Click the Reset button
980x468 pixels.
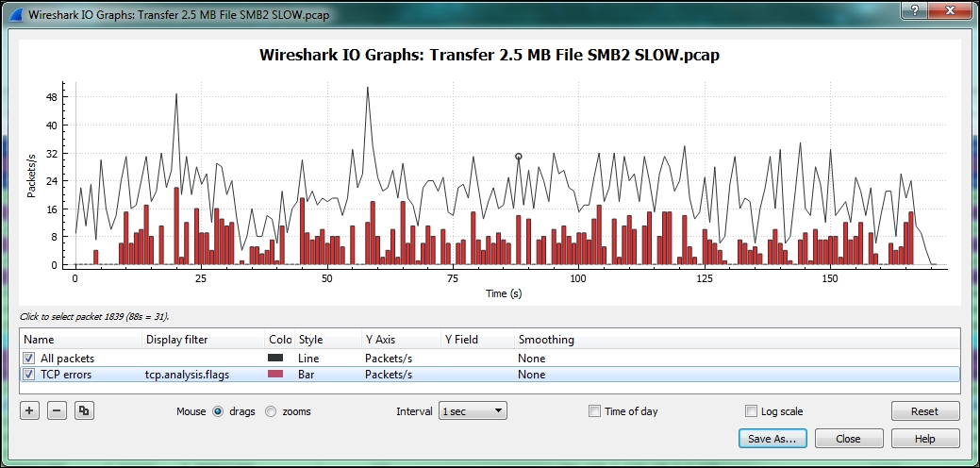pos(925,411)
